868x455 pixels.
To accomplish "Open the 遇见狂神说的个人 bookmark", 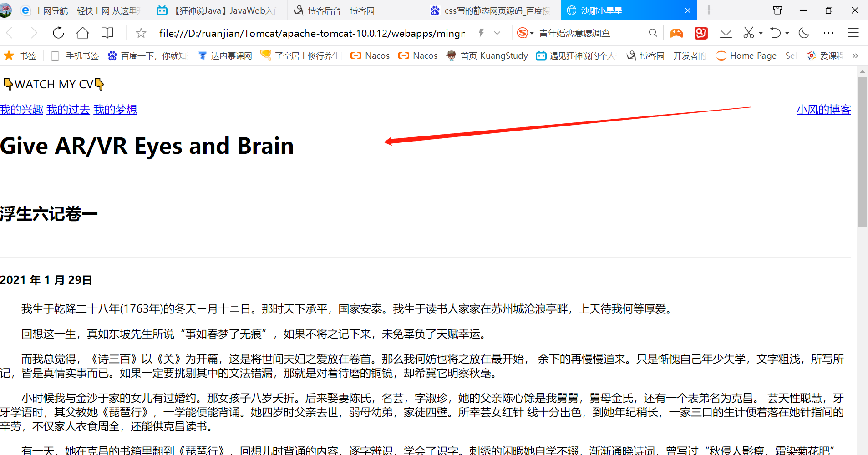I will tap(576, 56).
